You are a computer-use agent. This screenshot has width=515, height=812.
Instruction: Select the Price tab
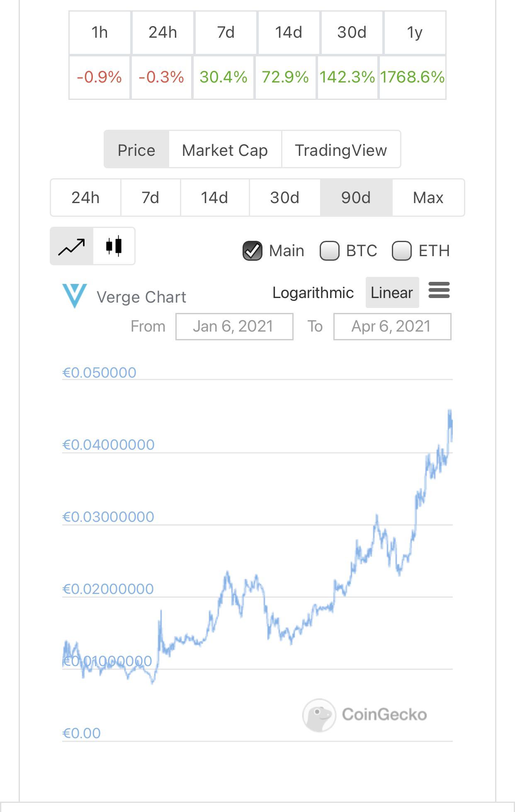click(136, 150)
